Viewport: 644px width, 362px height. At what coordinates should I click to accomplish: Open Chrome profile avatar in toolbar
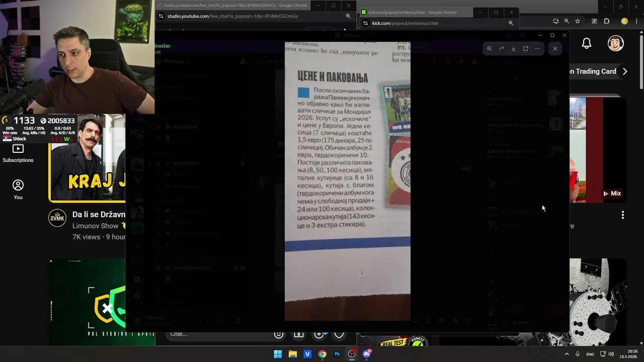[624, 21]
